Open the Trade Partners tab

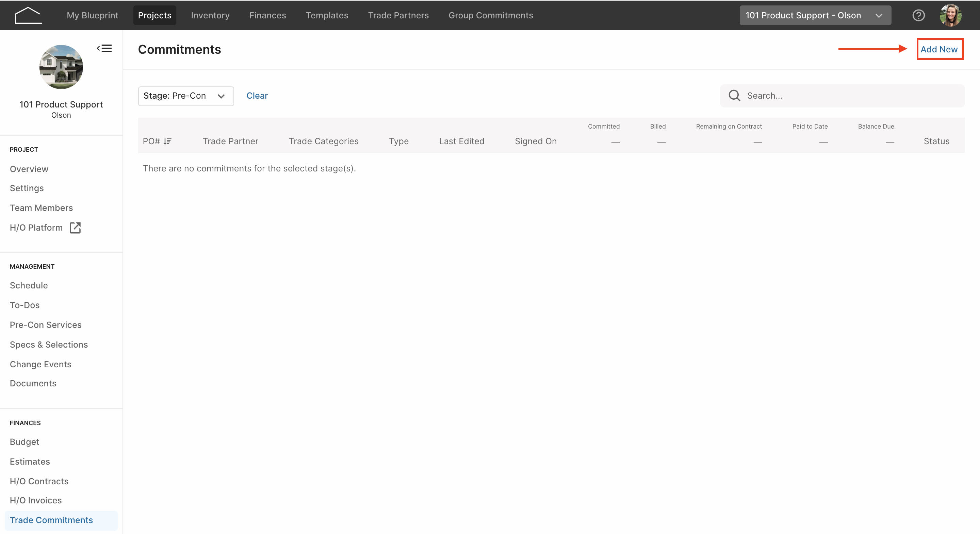pos(398,15)
